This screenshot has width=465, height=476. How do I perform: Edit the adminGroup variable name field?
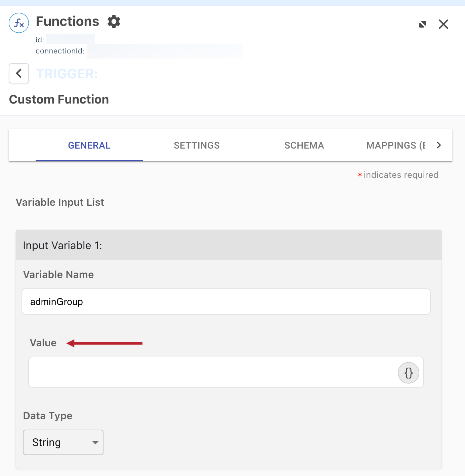[x=226, y=302]
